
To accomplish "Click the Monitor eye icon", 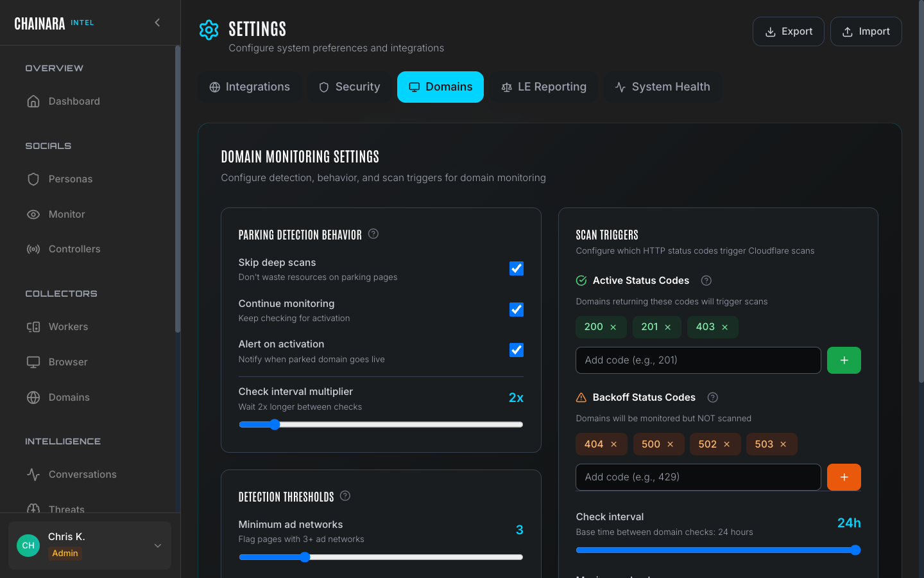I will (x=33, y=215).
